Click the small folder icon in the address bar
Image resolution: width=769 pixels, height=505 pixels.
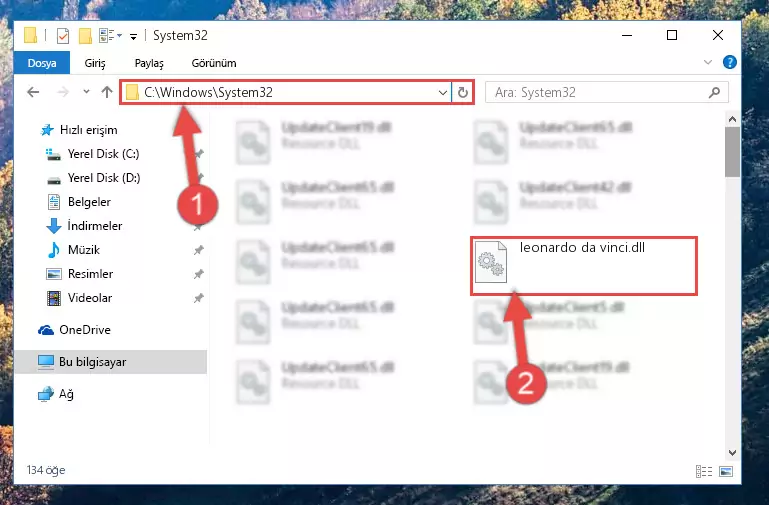132,92
